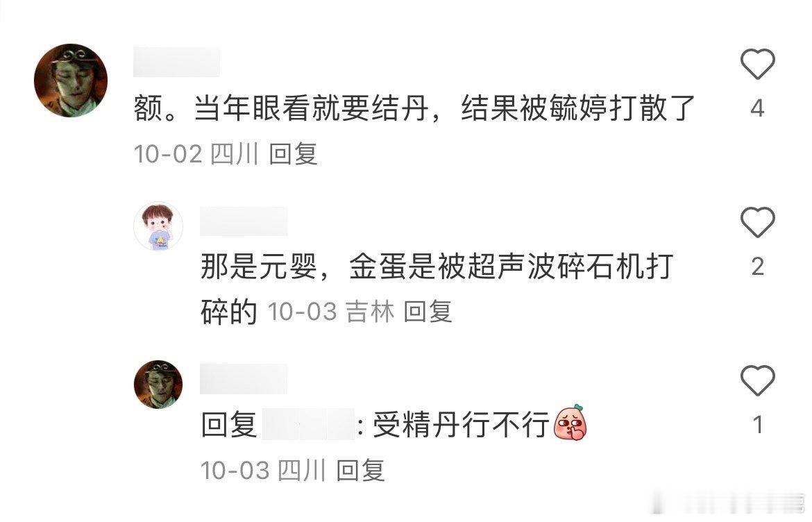Like the 受精丹行不行 reply with its heart
This screenshot has height=522, width=812.
757,380
